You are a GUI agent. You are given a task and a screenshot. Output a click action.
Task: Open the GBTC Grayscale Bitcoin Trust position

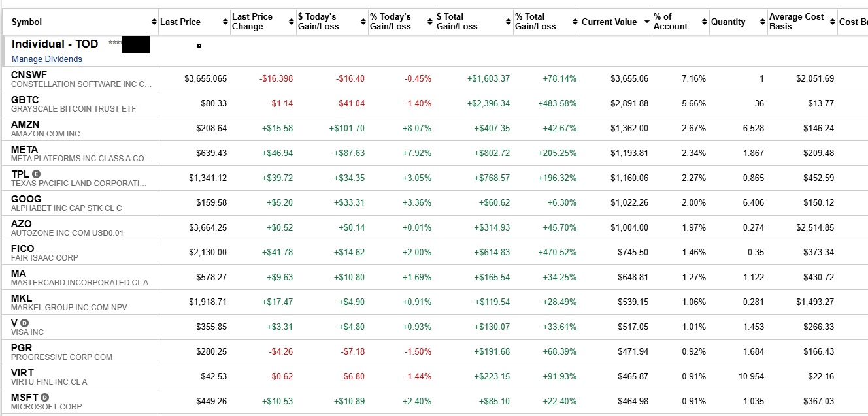(25, 99)
